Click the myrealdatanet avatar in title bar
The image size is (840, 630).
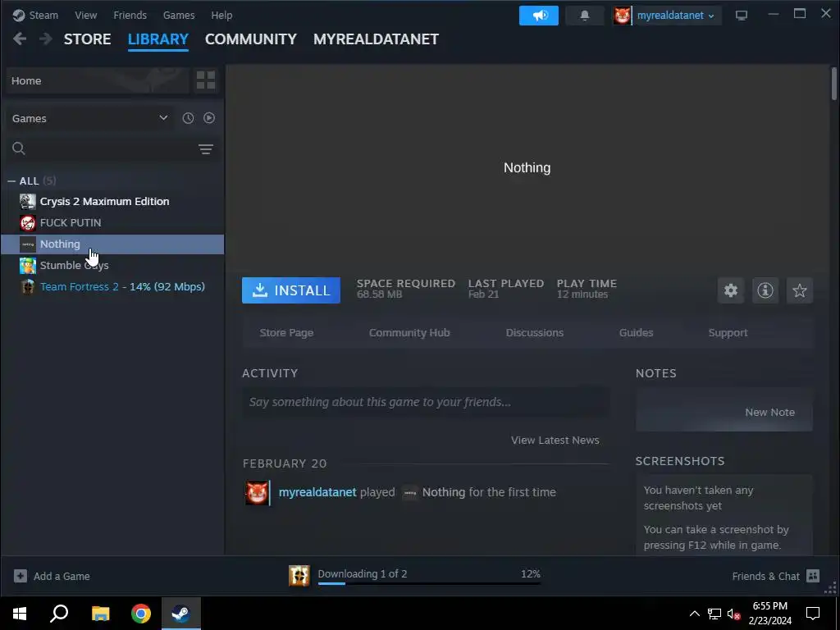622,16
